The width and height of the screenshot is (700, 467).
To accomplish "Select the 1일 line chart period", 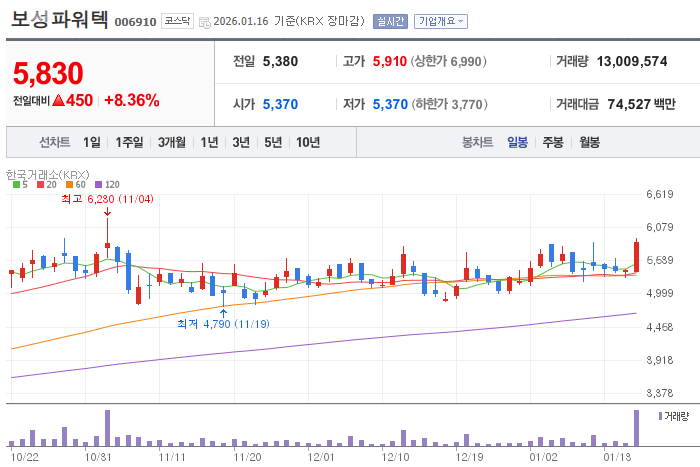I will coord(92,142).
